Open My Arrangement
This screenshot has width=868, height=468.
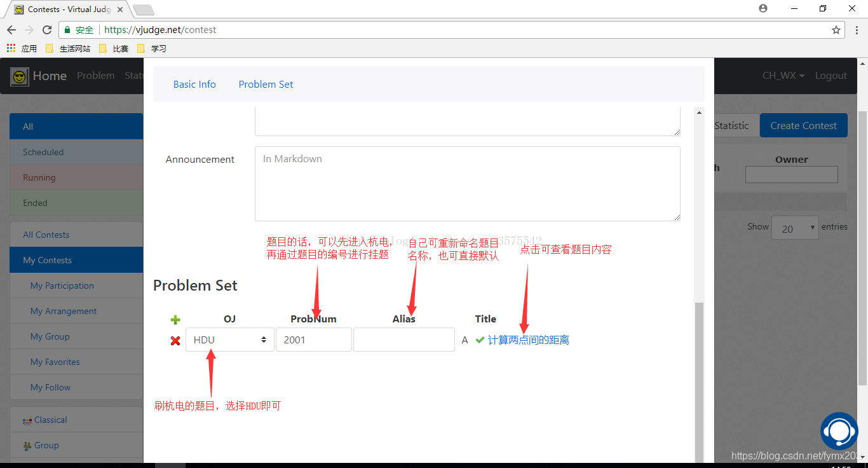[76, 311]
